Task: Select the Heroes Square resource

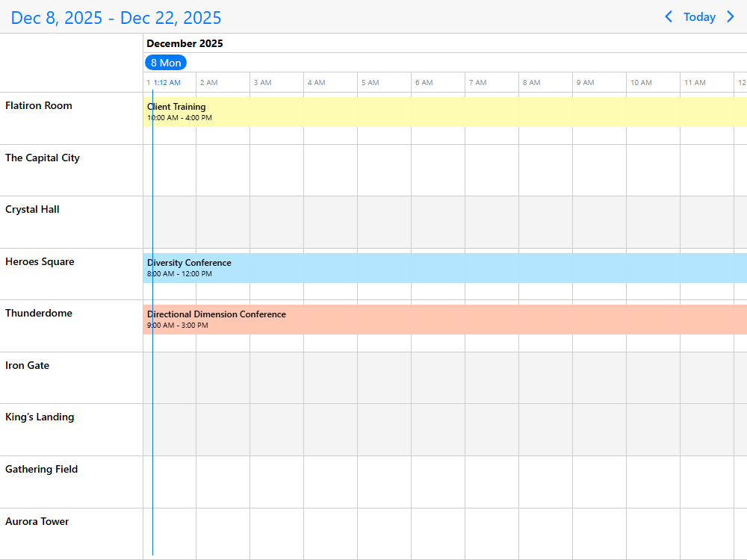Action: [x=40, y=262]
